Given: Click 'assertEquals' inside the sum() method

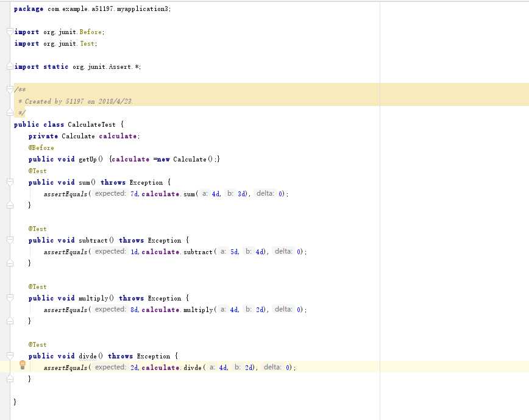Looking at the screenshot, I should (65, 194).
